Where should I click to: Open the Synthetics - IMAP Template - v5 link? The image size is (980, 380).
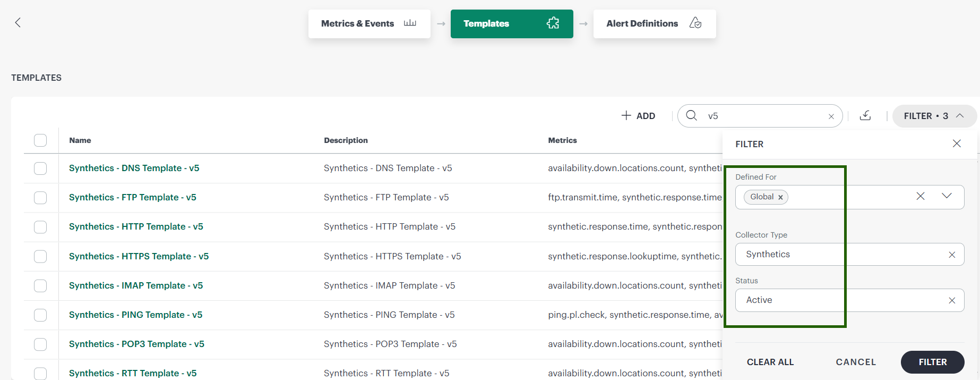point(136,285)
